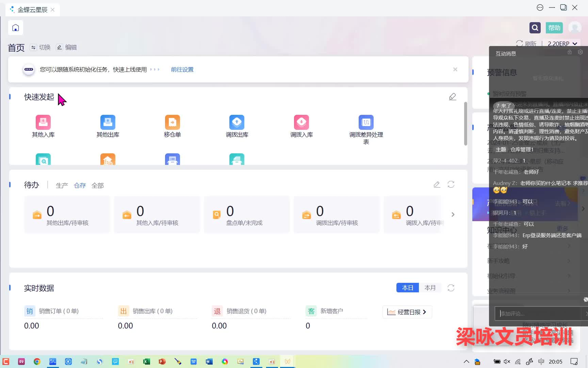Show more 待办 cards with right arrow
This screenshot has width=588, height=368.
click(x=453, y=214)
